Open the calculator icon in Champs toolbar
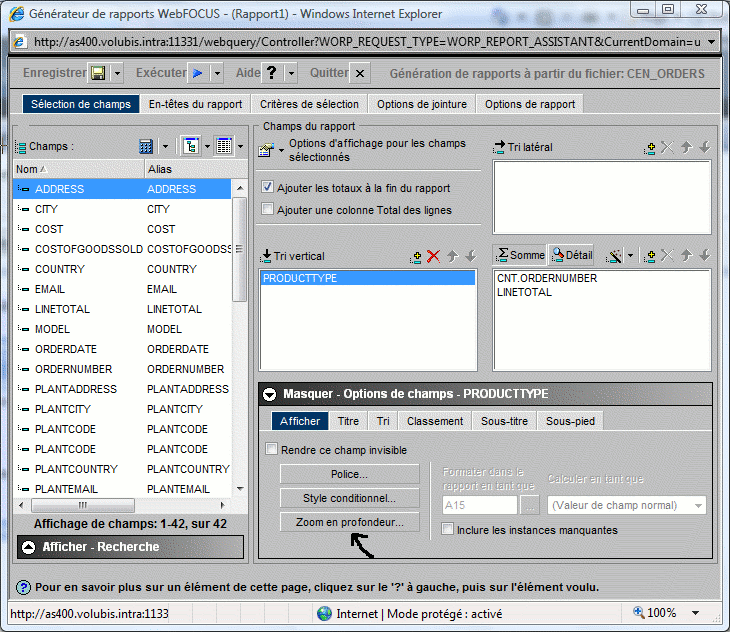 click(146, 146)
